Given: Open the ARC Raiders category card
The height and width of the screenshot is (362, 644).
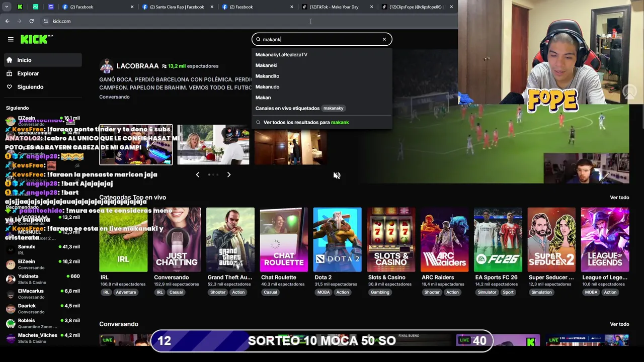Looking at the screenshot, I should [x=444, y=240].
